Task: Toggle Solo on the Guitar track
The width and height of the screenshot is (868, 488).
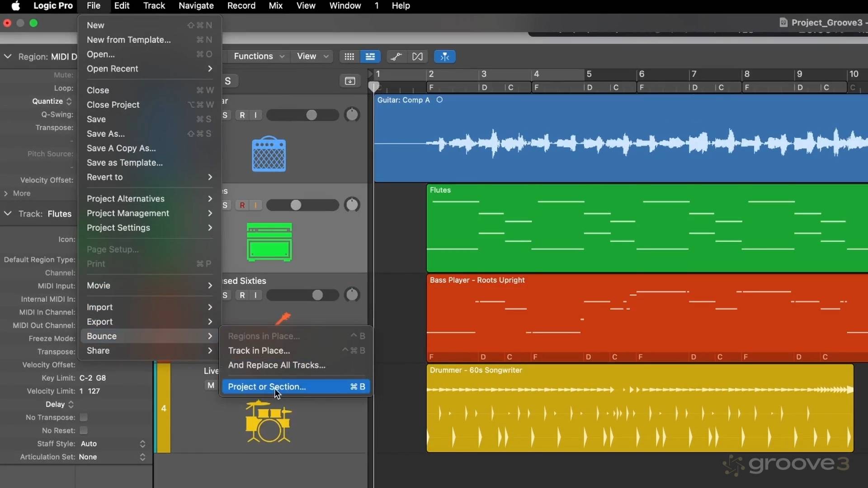Action: (x=225, y=115)
